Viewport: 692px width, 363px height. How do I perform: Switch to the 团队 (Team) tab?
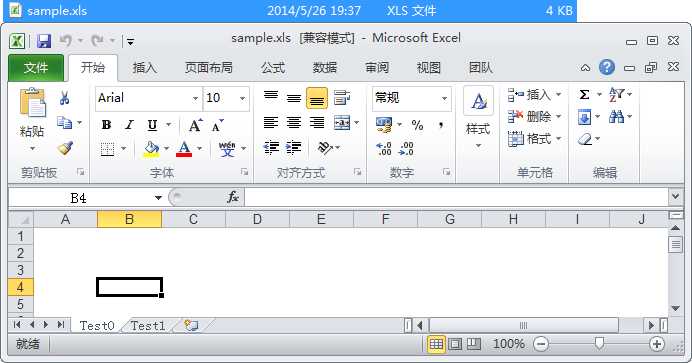pos(481,67)
